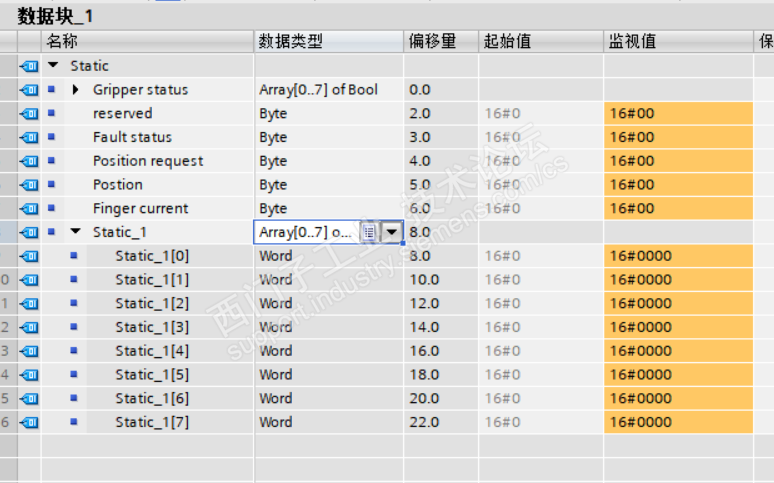Click the blue square marker of Position request
774x483 pixels.
tap(51, 161)
